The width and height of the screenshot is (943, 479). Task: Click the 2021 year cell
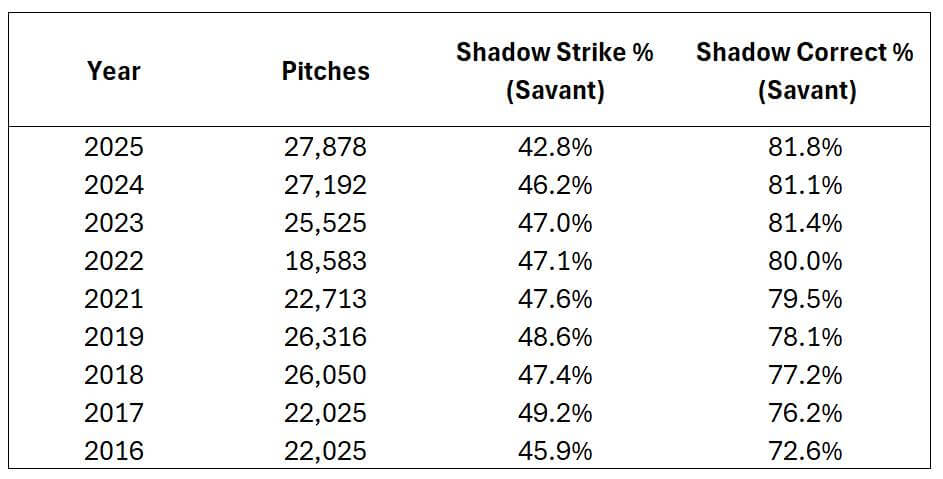point(113,299)
